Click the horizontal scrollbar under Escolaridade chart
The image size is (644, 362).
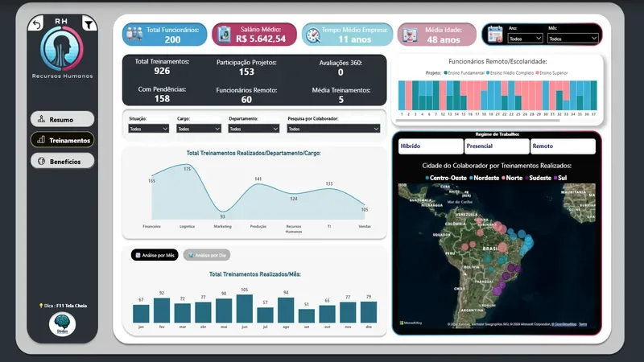click(x=477, y=121)
